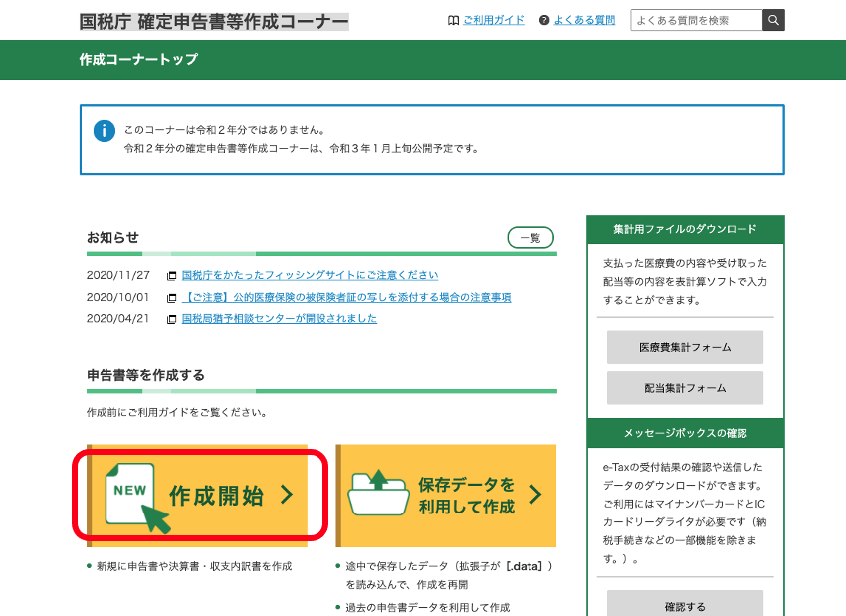Click text e-Taxの受付結果の確認や送信した

point(683,467)
